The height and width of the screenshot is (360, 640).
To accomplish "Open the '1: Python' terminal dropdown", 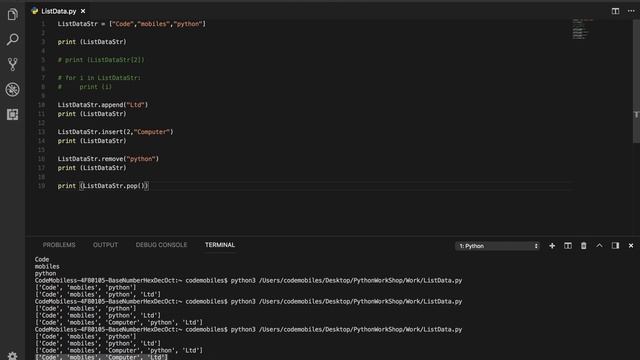I will click(497, 246).
